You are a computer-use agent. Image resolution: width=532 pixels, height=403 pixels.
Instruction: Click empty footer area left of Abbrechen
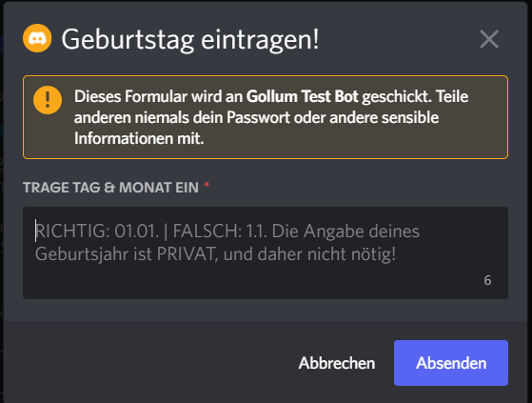pyautogui.click(x=149, y=363)
